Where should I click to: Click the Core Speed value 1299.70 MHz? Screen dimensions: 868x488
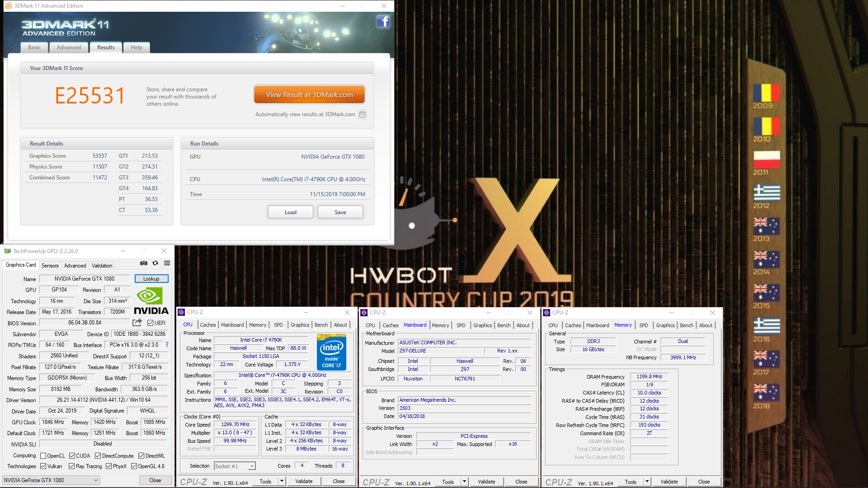click(235, 424)
